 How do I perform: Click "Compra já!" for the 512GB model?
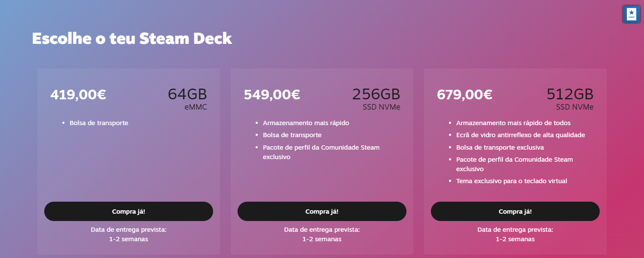pos(515,212)
